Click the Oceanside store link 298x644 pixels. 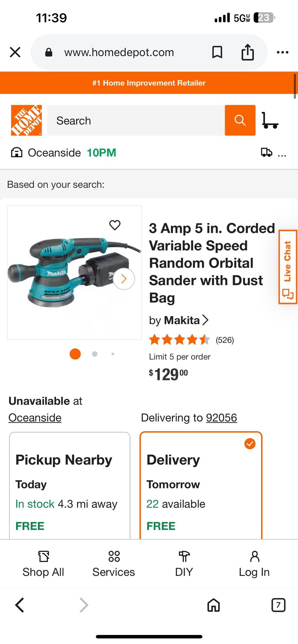coord(35,418)
